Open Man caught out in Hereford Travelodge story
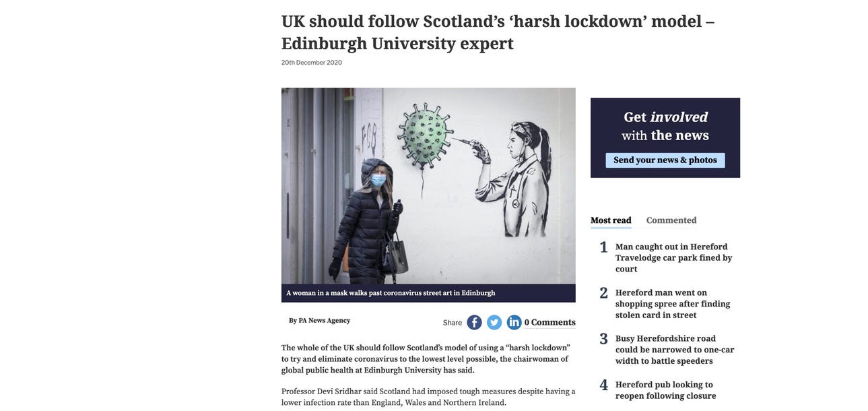The height and width of the screenshot is (411, 868). (x=673, y=258)
